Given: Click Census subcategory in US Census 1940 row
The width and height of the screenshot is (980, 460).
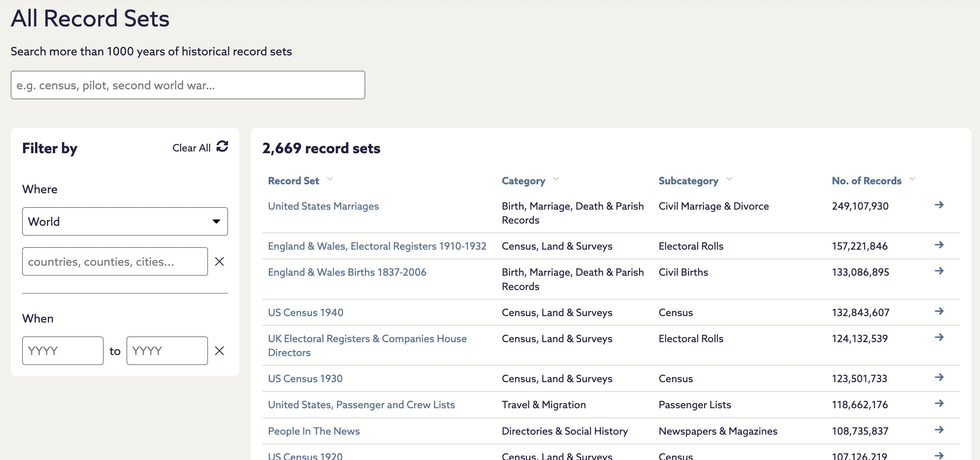Looking at the screenshot, I should tap(675, 312).
